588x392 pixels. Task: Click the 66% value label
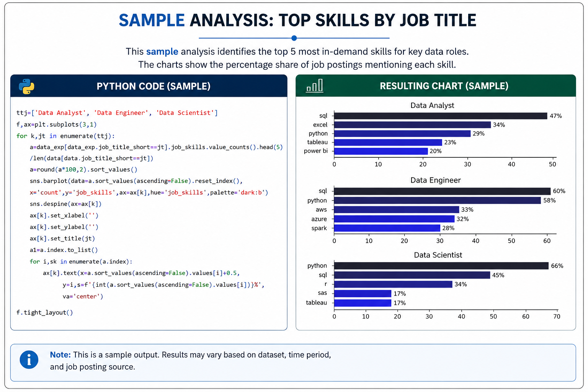pos(557,266)
